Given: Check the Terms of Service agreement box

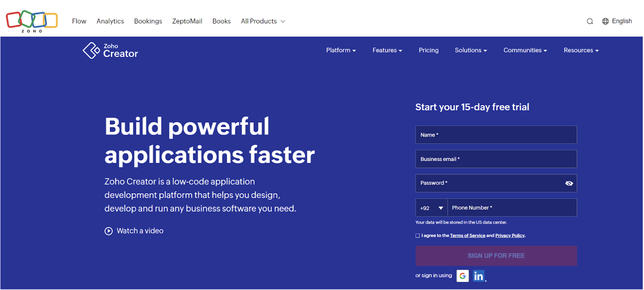Looking at the screenshot, I should (x=418, y=236).
